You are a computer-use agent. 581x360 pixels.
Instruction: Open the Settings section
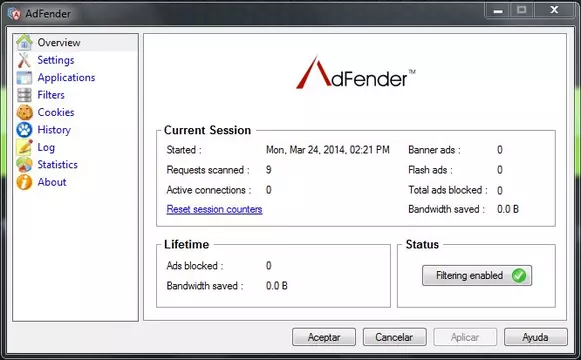(x=56, y=60)
